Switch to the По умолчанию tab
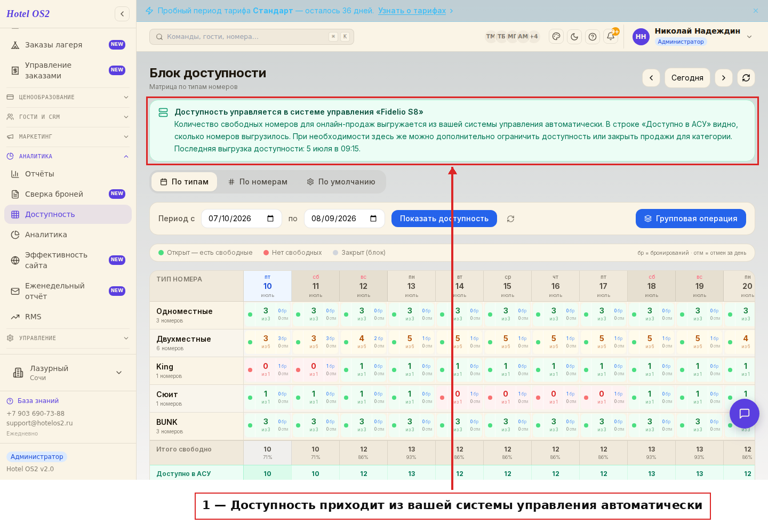 [341, 182]
